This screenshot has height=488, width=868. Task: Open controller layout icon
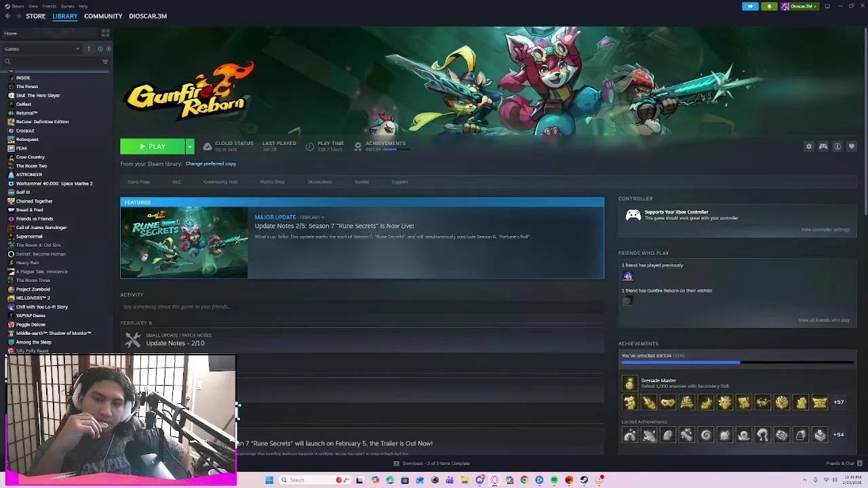pos(823,146)
